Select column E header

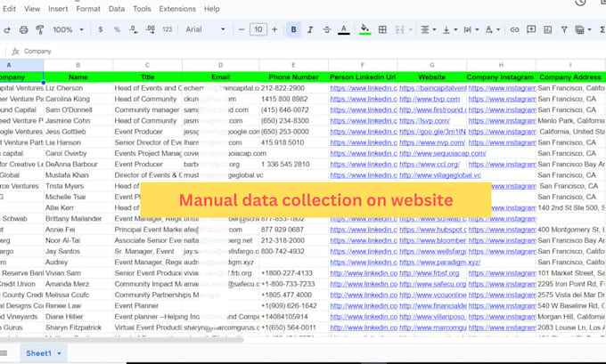(x=293, y=65)
